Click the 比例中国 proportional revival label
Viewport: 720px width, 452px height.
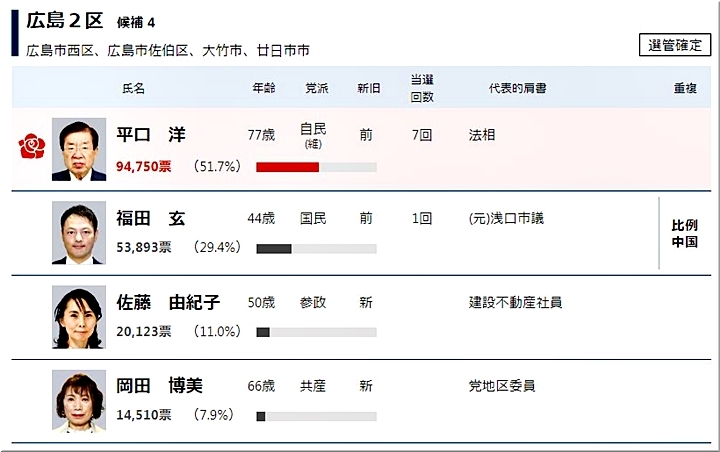pos(684,233)
